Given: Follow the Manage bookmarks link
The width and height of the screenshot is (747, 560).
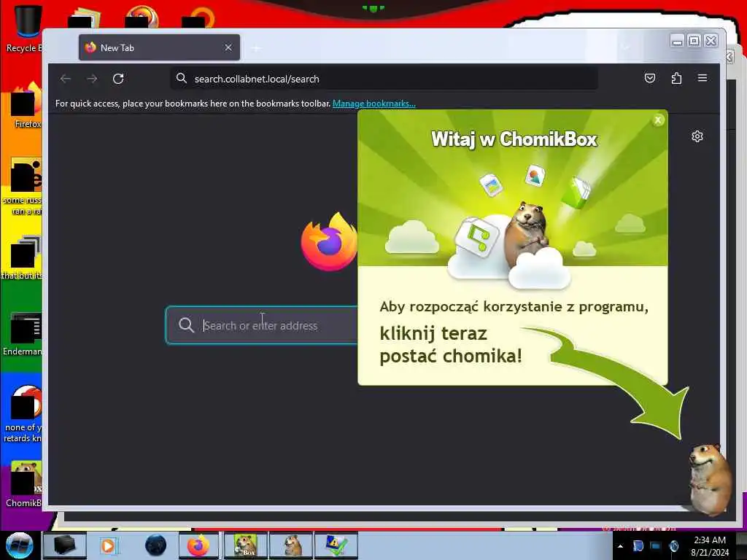Looking at the screenshot, I should (374, 104).
